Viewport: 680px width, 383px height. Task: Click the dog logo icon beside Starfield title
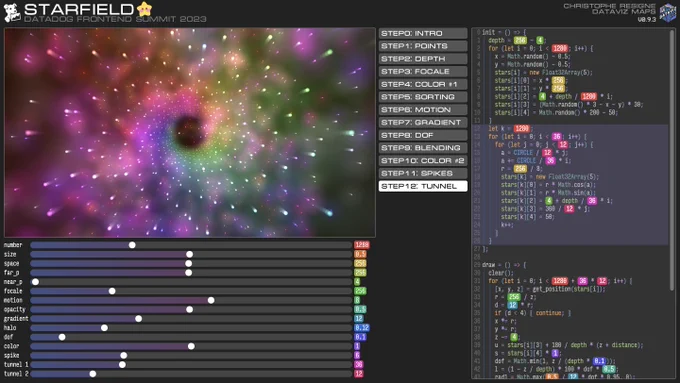click(12, 13)
